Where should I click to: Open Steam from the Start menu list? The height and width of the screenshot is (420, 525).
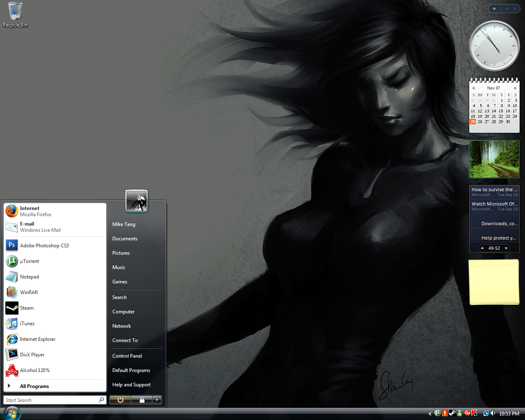click(x=55, y=308)
